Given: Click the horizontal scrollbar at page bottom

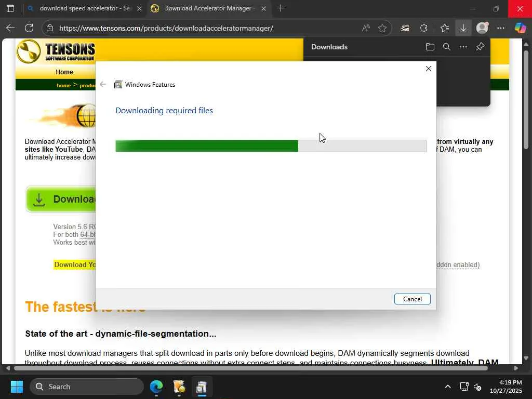Looking at the screenshot, I should [x=251, y=368].
